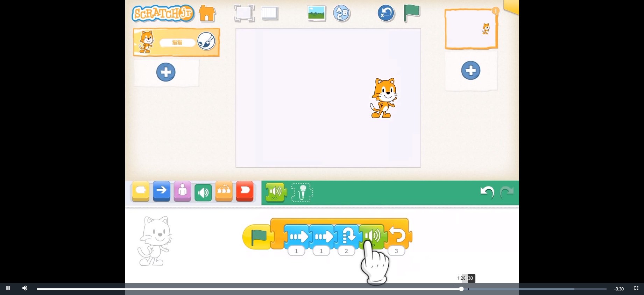Image resolution: width=644 pixels, height=295 pixels.
Task: Click the ScratchJr logo
Action: click(163, 14)
